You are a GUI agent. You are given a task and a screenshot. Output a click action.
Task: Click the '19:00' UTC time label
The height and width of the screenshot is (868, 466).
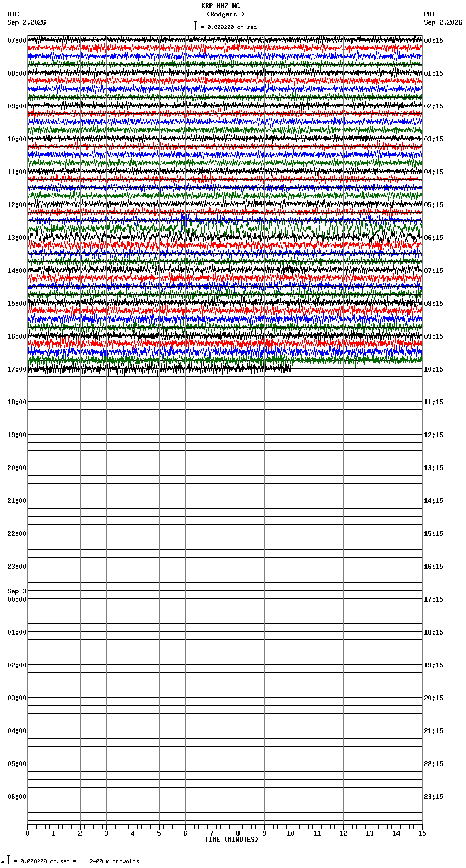(17, 435)
